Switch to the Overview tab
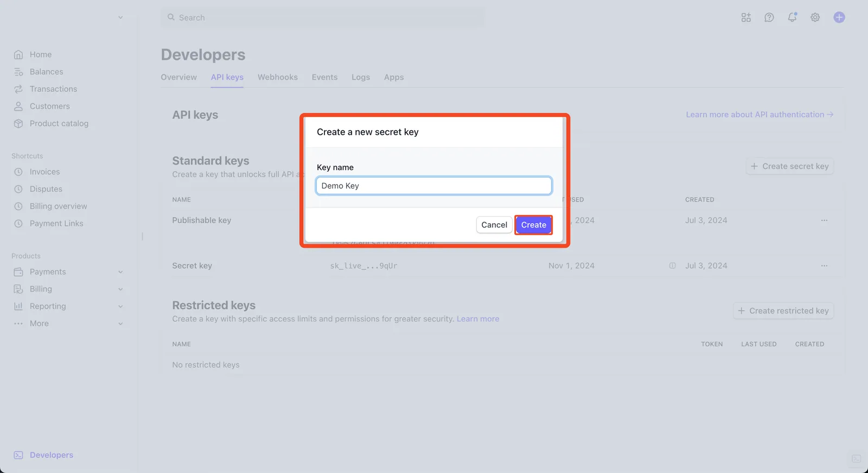Viewport: 868px width, 473px height. click(x=179, y=77)
